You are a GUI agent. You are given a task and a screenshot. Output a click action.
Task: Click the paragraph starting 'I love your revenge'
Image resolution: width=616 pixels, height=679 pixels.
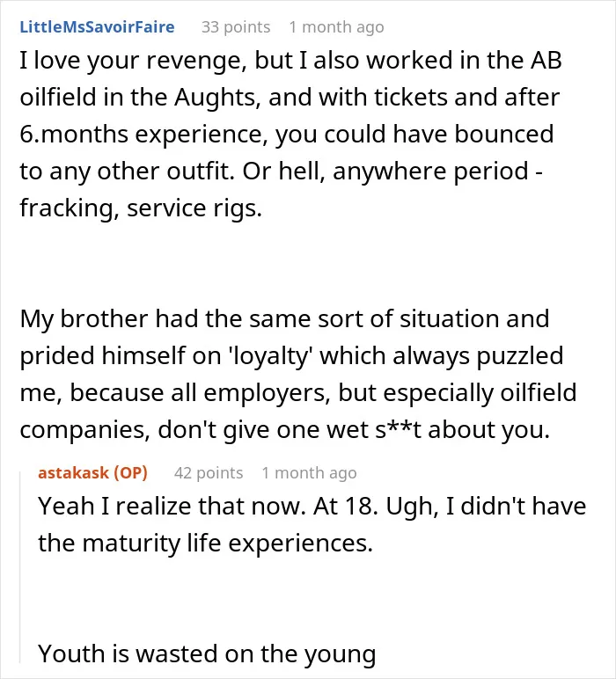(x=290, y=134)
